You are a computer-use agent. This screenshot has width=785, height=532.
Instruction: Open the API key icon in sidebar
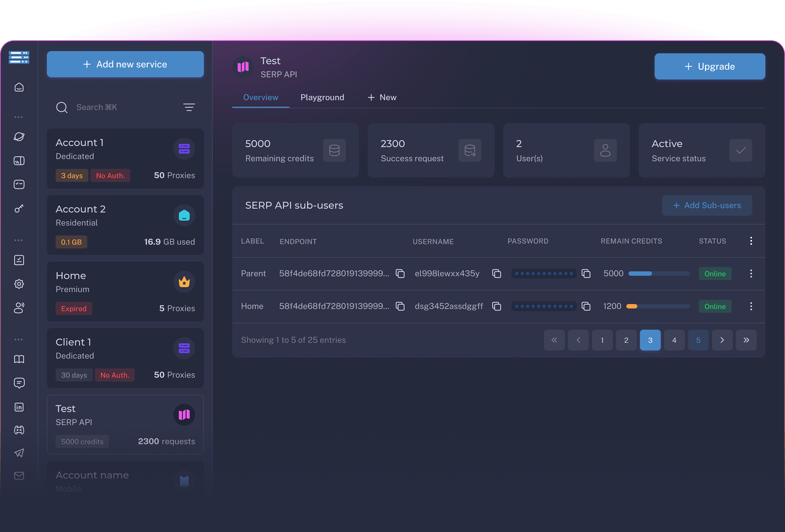[19, 209]
